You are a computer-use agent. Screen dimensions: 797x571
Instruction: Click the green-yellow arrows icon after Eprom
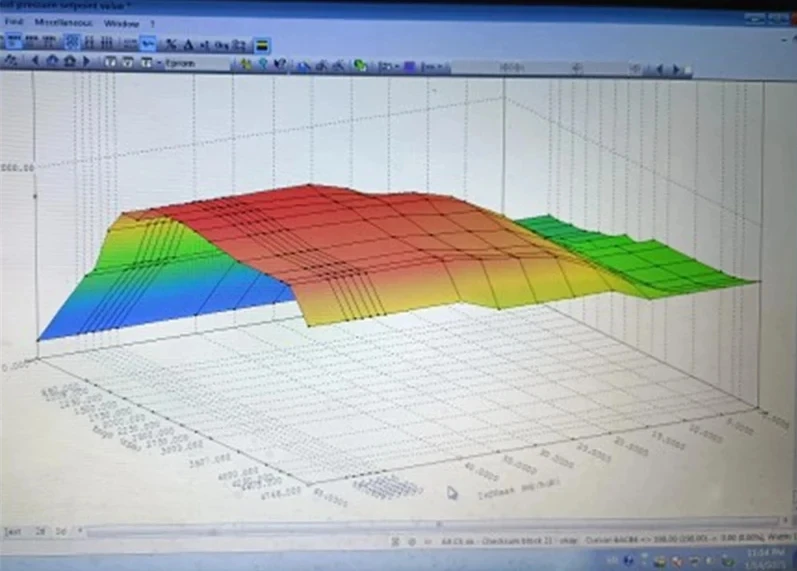point(246,64)
